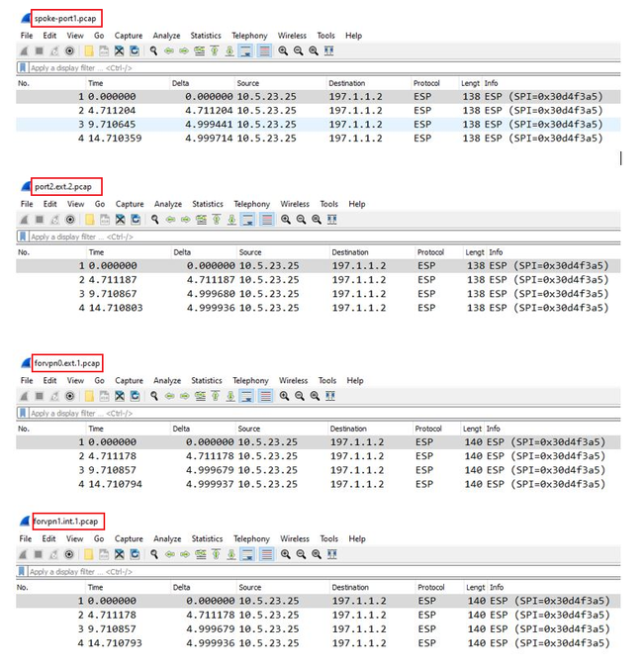Viewport: 644px width, 672px height.
Task: Open the Wireless menu in forvpn0.ext.1.pcap window
Action: pos(293,381)
